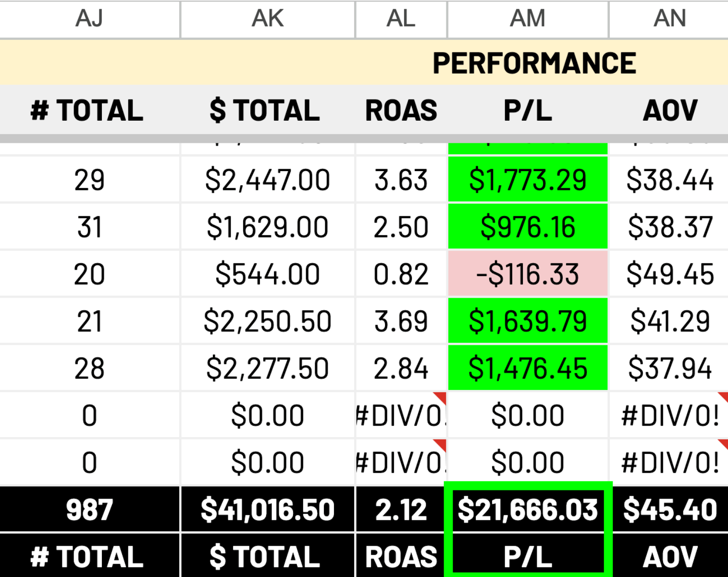Select the average AOV cell $45.40

[x=669, y=510]
